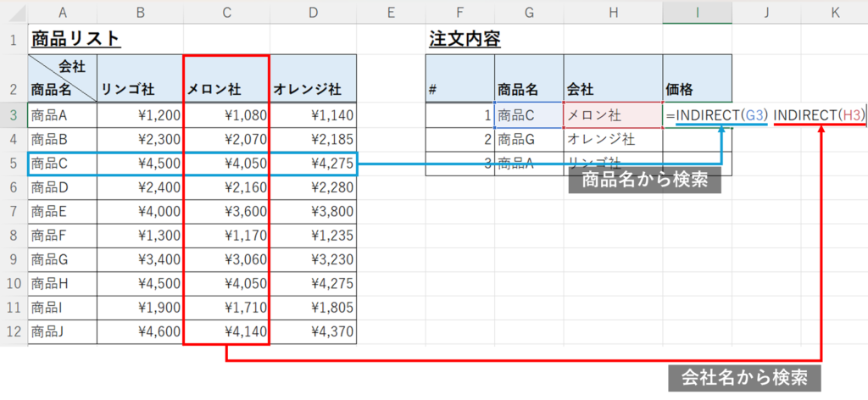Click the 価格 header cell
Screen dimensions: 868x400
(697, 88)
